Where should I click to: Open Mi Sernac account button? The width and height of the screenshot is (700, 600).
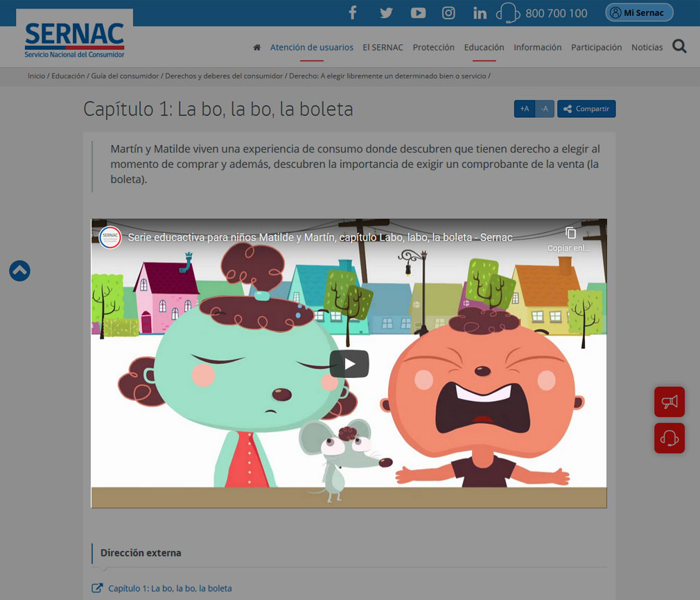tap(639, 12)
